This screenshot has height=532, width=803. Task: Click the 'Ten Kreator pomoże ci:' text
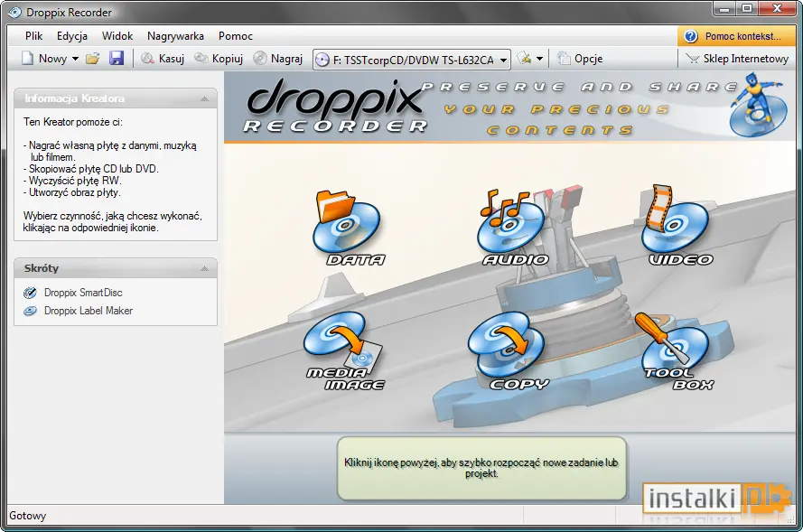point(73,122)
